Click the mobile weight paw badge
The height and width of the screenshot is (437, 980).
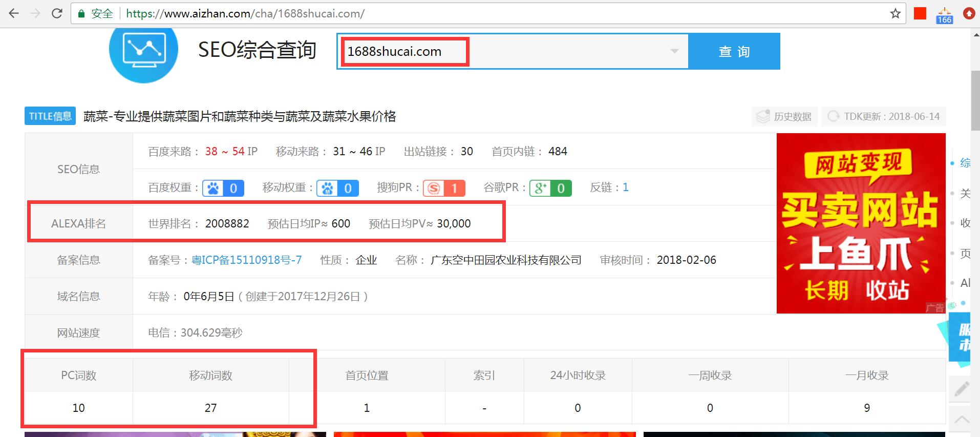pyautogui.click(x=337, y=188)
